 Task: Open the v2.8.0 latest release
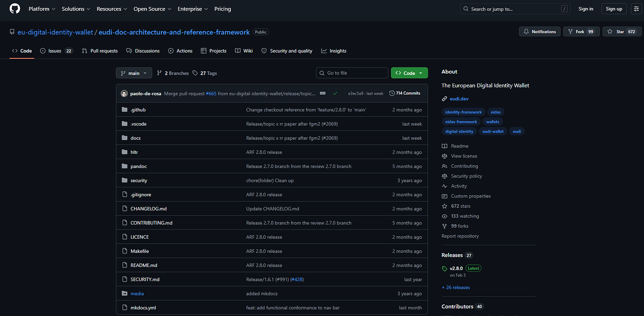click(x=456, y=268)
